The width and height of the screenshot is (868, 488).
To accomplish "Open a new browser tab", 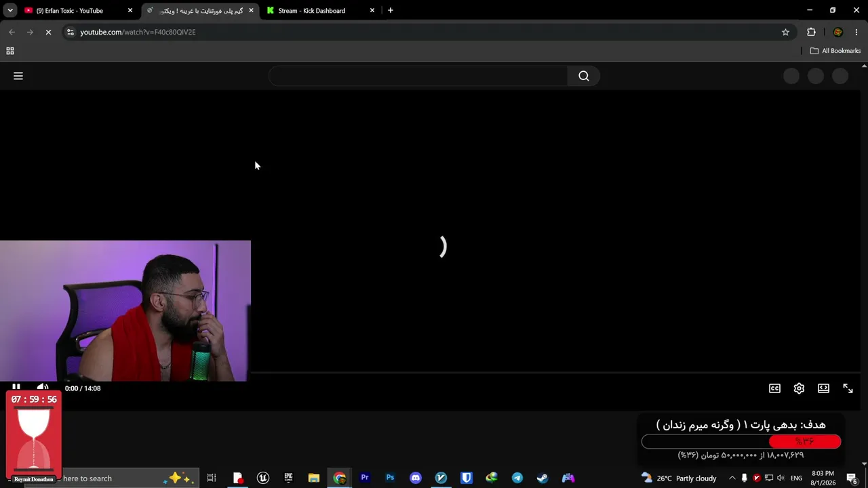I will tap(391, 10).
